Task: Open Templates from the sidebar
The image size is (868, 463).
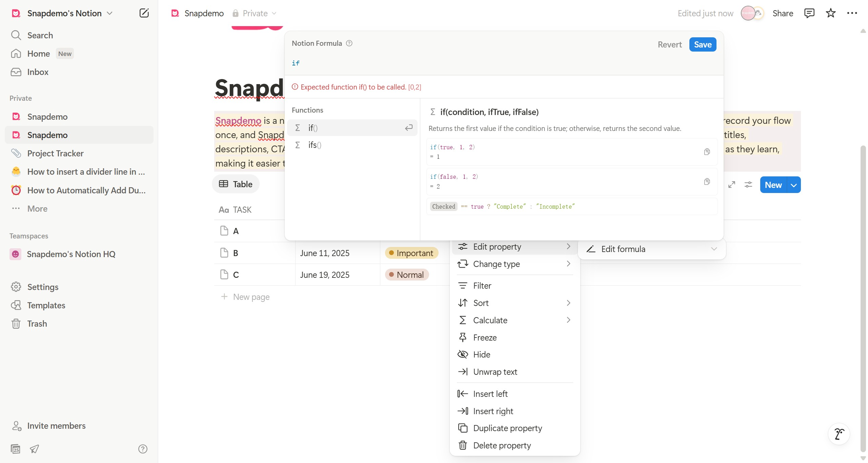Action: (79, 305)
